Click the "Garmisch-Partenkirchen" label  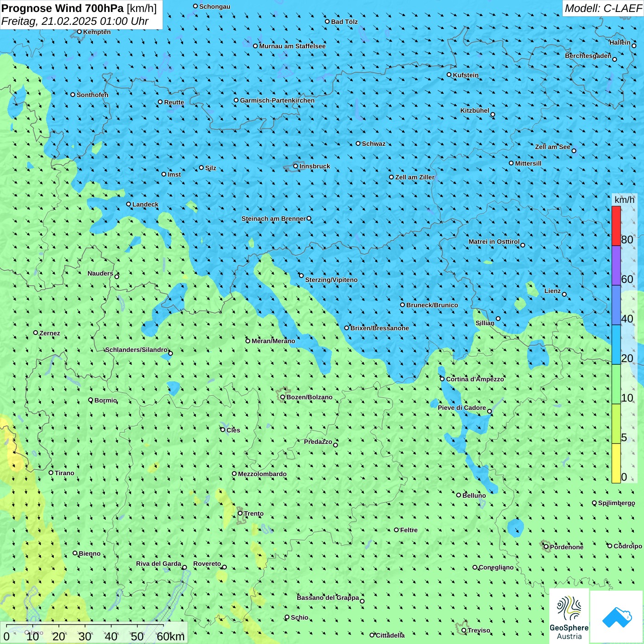(277, 100)
